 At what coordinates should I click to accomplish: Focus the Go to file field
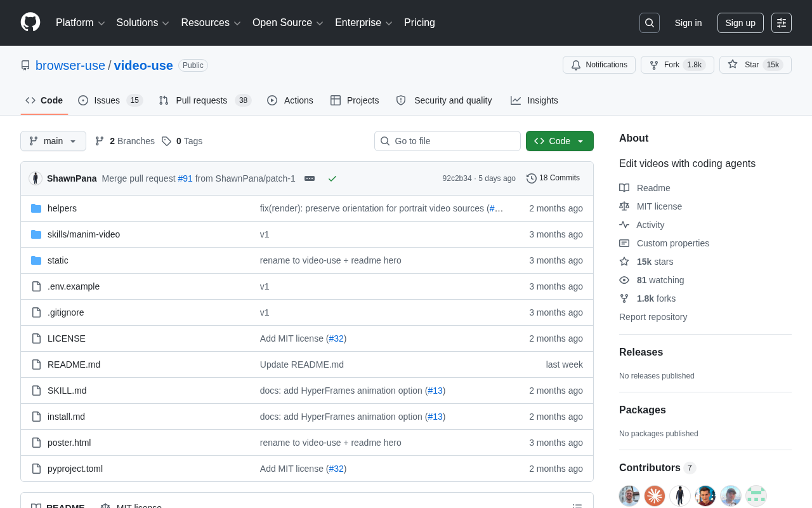pyautogui.click(x=447, y=141)
